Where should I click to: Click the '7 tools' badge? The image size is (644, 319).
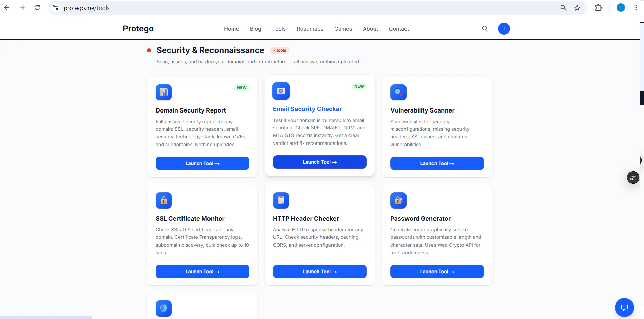(280, 50)
